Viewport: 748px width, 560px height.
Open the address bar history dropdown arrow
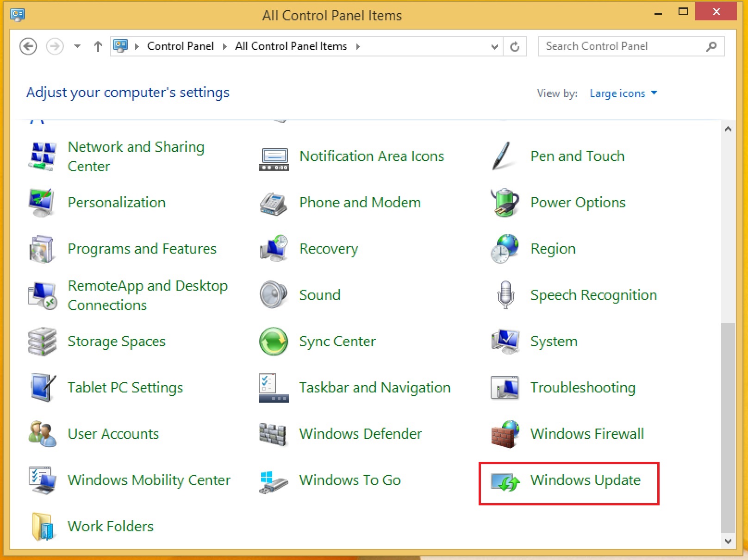[x=494, y=47]
